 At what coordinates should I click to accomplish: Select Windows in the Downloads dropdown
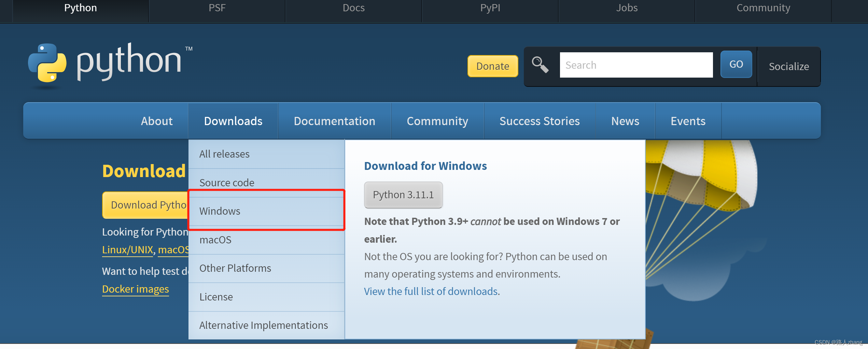(220, 211)
